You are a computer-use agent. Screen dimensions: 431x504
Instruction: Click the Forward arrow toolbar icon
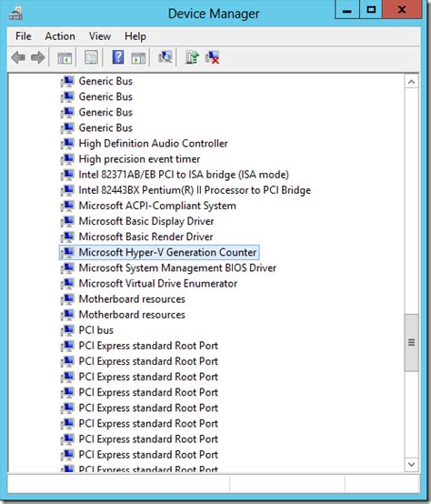tap(38, 58)
